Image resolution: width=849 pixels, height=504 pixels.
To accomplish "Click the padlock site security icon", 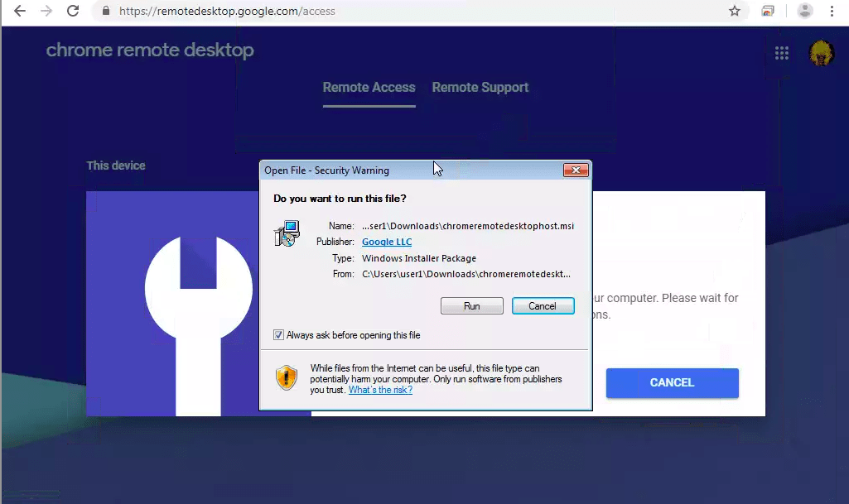I will [106, 11].
